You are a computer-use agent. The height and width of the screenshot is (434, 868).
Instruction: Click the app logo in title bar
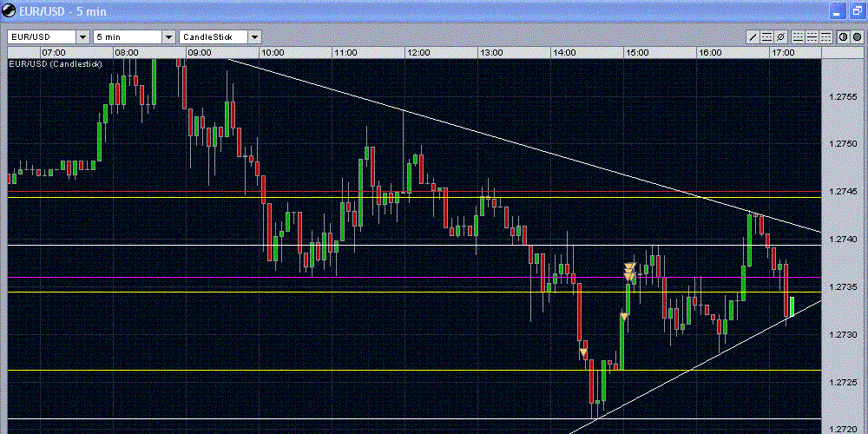(9, 10)
